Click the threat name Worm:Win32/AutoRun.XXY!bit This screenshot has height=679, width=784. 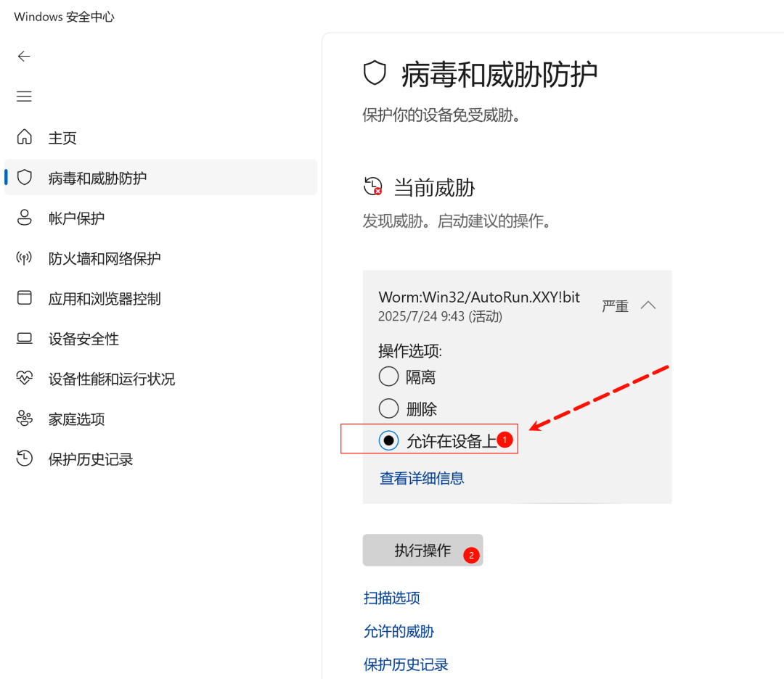click(479, 297)
